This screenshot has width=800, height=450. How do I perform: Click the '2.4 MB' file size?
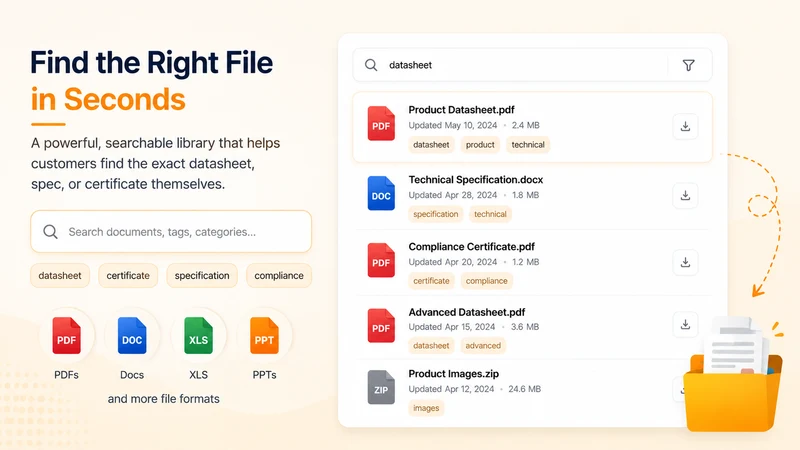[x=526, y=126]
